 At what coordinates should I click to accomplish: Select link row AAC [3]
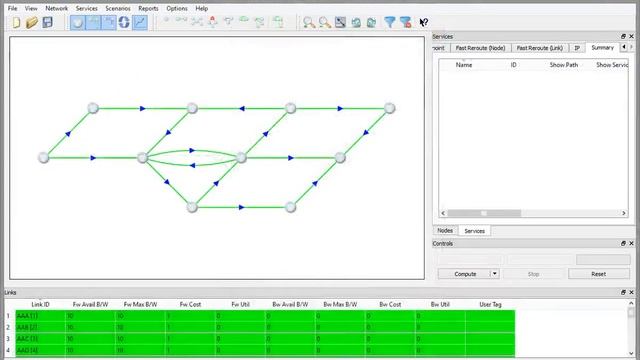point(265,339)
